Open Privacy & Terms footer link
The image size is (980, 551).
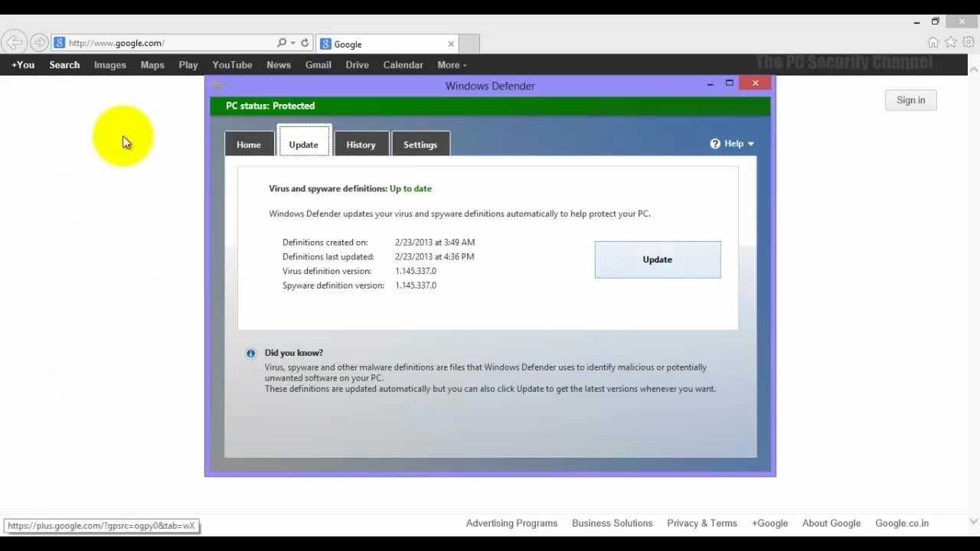[702, 523]
